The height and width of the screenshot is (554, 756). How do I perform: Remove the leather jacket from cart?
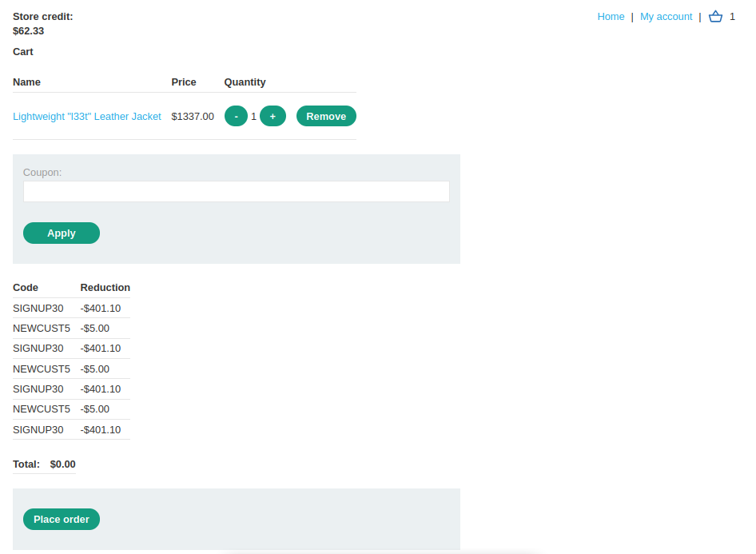tap(326, 117)
